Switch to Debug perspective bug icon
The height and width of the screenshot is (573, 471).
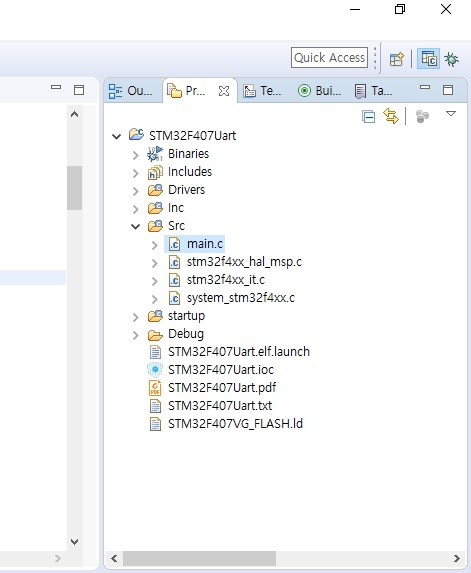point(452,59)
